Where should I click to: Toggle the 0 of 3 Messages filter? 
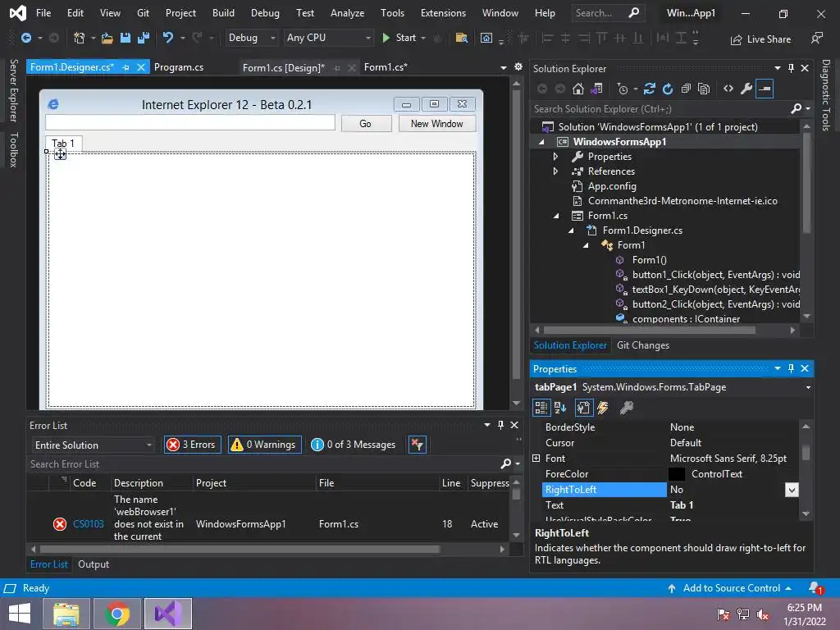[354, 444]
